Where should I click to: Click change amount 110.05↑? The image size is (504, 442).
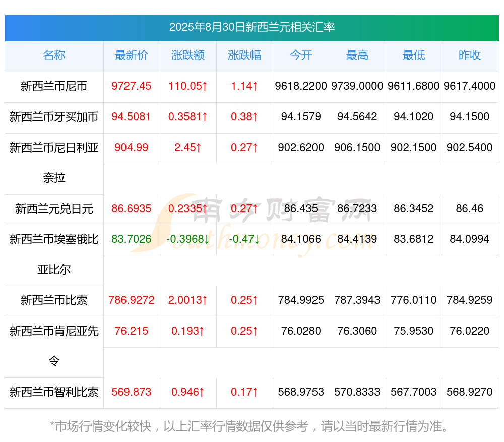coord(187,86)
